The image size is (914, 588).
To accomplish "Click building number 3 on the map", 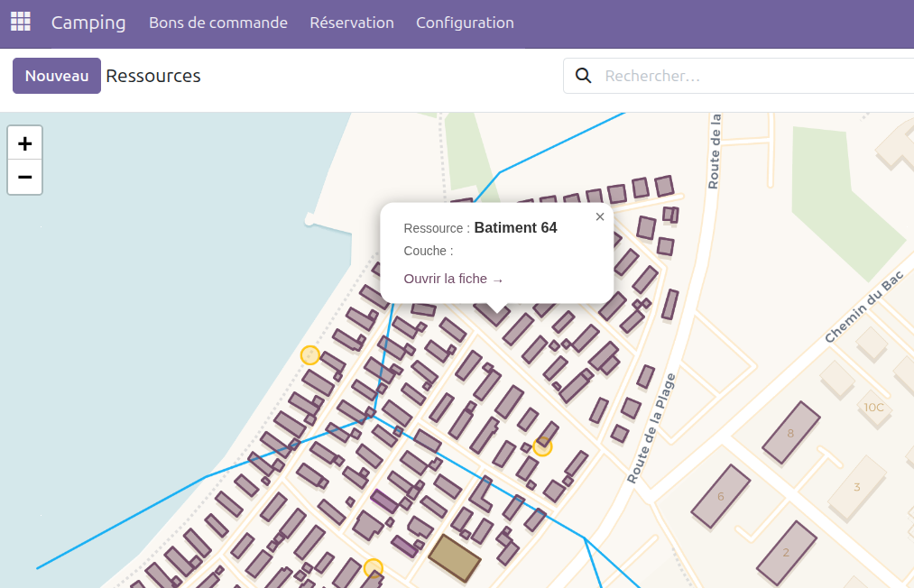I will tap(857, 487).
